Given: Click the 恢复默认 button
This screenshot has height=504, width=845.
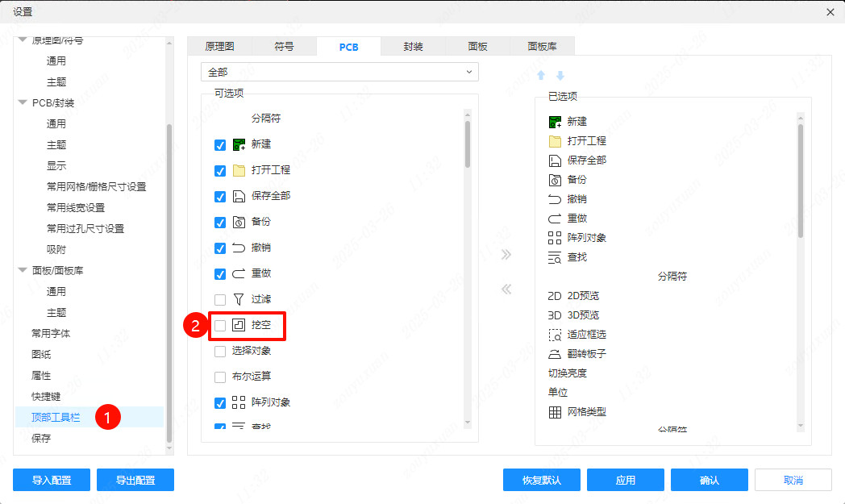Looking at the screenshot, I should pyautogui.click(x=541, y=479).
